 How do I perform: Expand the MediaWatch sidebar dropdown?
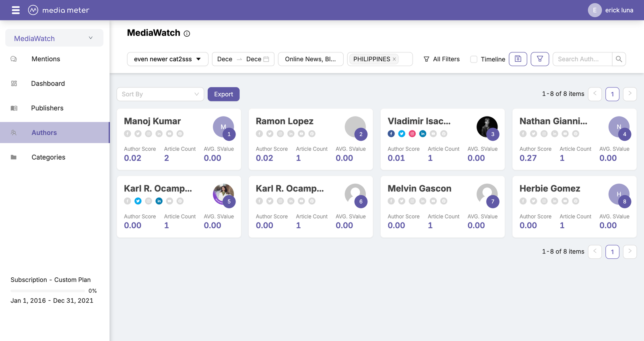(54, 38)
